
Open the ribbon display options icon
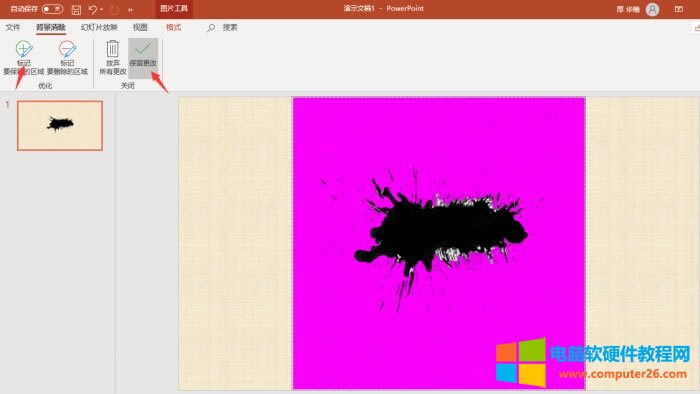pyautogui.click(x=679, y=9)
